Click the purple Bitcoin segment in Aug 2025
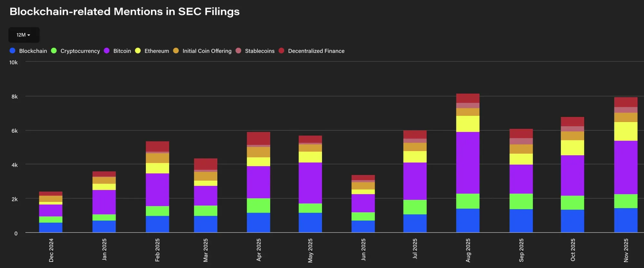The width and height of the screenshot is (644, 268). pos(468,163)
